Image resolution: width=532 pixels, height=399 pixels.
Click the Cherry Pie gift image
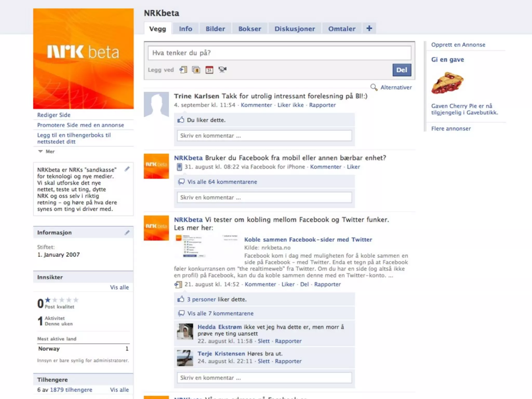point(447,83)
